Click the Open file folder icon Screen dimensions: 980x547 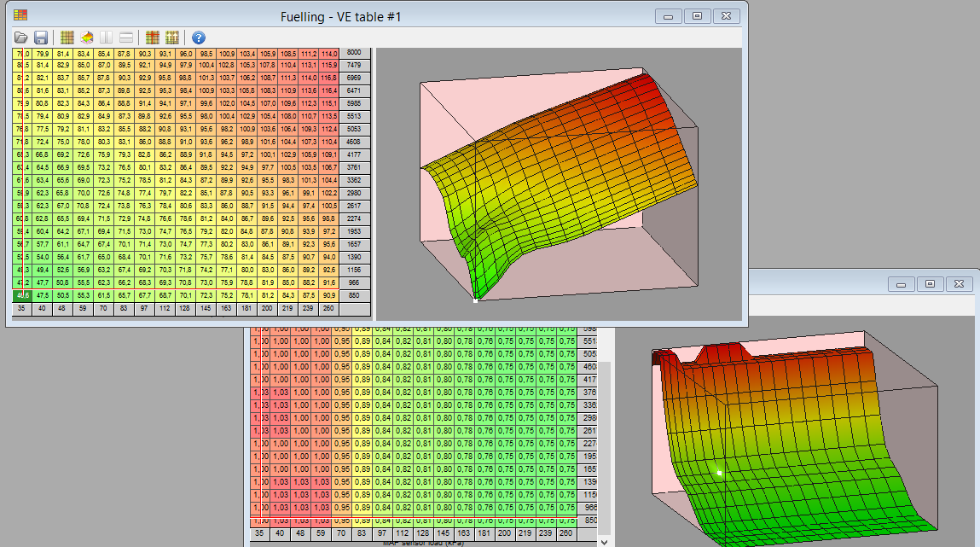[x=22, y=38]
